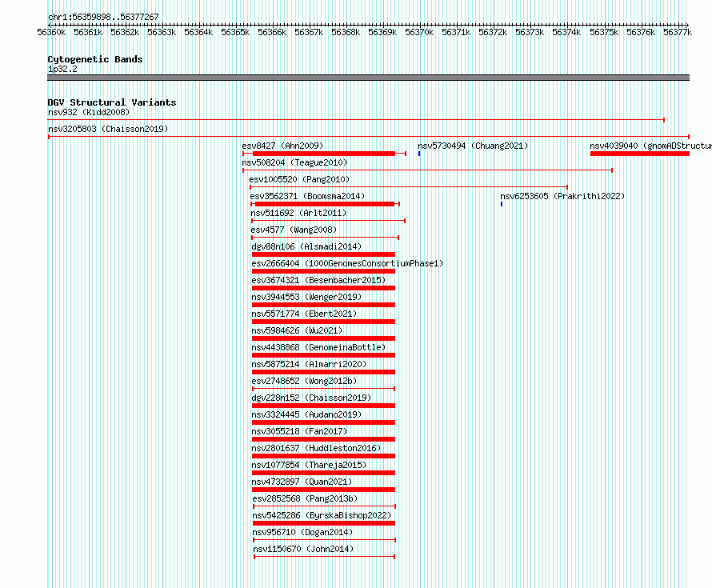Click the 56374k ruler tick label
Viewport: 712px width, 588px height.
566,32
